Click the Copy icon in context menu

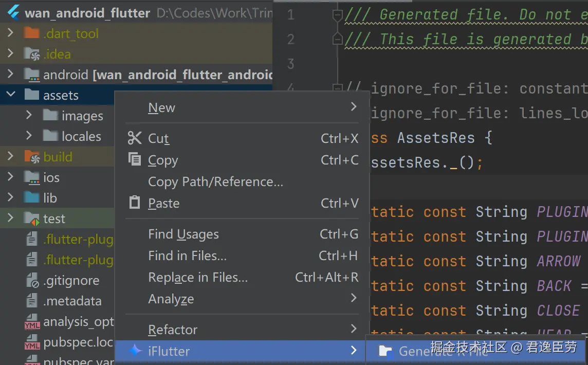click(135, 159)
